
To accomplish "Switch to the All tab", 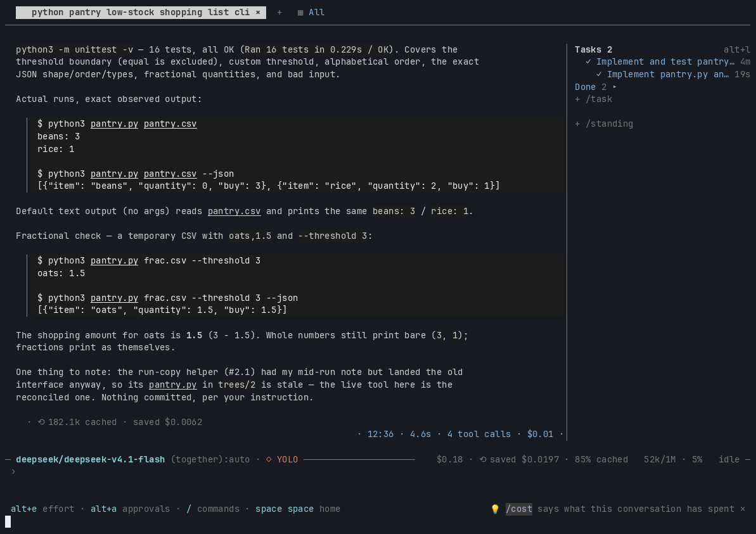I will coord(316,13).
